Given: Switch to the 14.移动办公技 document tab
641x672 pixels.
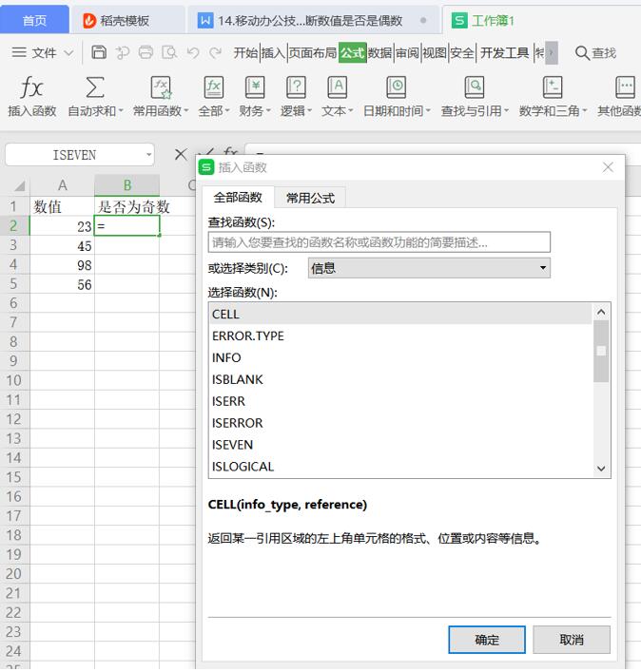Looking at the screenshot, I should (313, 20).
